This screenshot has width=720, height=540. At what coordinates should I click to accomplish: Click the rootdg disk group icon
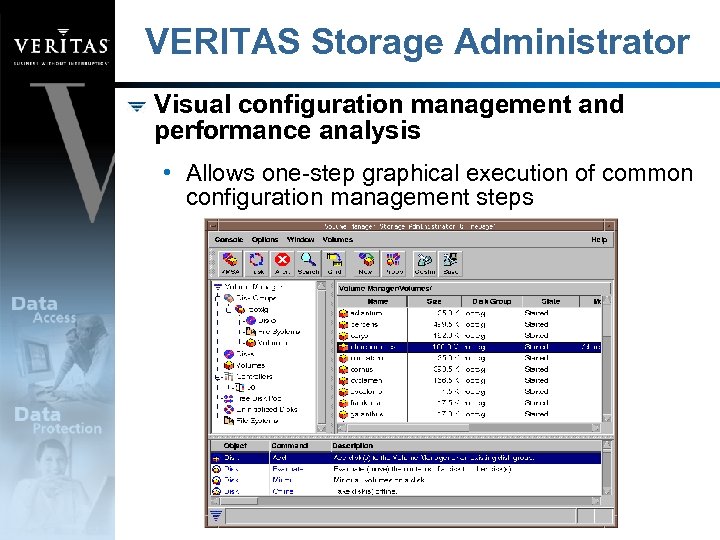pyautogui.click(x=240, y=309)
